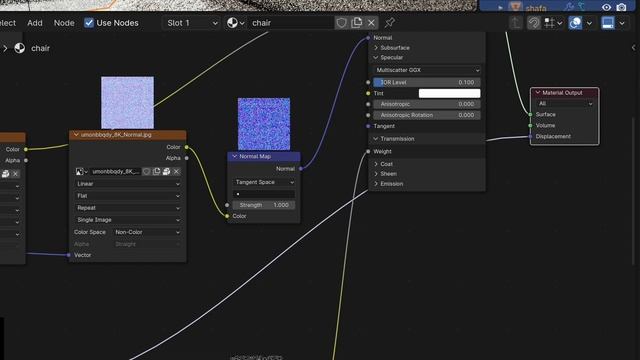Image resolution: width=640 pixels, height=360 pixels.
Task: Expand the Emission panel
Action: [376, 184]
